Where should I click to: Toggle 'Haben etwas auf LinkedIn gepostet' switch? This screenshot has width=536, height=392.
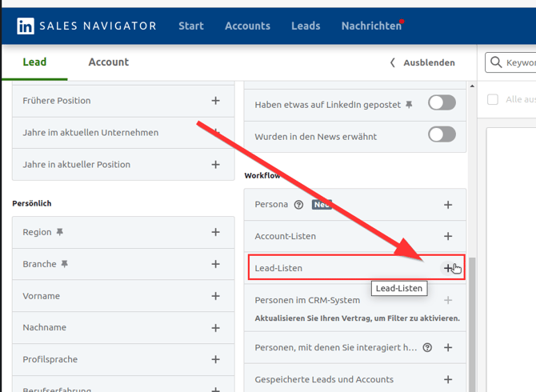(x=442, y=102)
